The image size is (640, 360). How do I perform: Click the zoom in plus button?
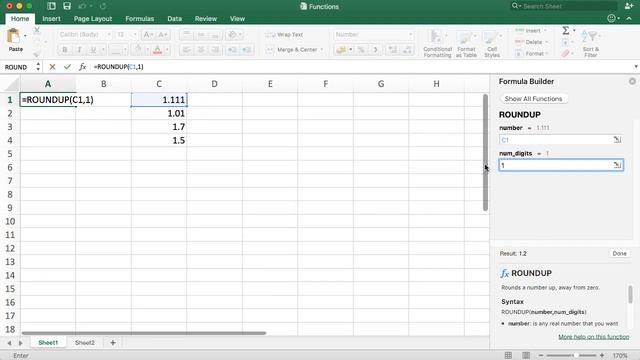pyautogui.click(x=602, y=356)
